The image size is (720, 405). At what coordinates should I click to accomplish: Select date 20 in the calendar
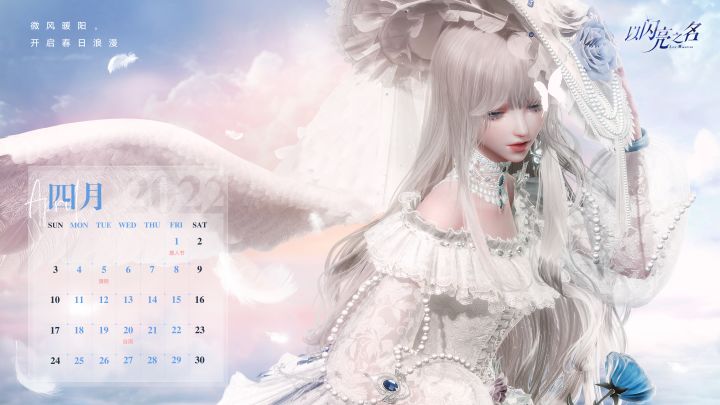pos(128,330)
